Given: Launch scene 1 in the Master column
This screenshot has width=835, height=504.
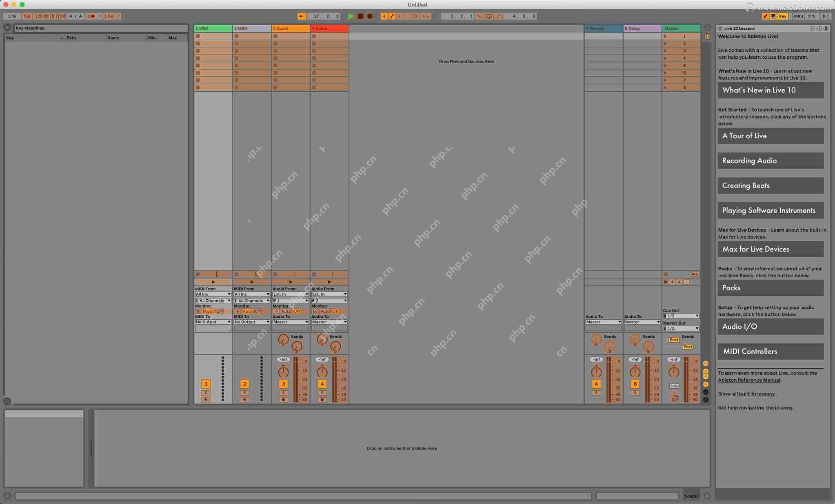Looking at the screenshot, I should tap(666, 36).
